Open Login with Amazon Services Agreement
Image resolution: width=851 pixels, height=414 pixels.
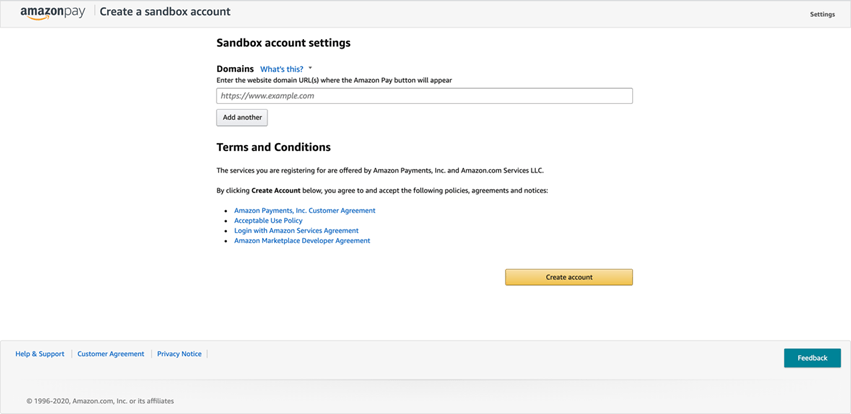[296, 231]
